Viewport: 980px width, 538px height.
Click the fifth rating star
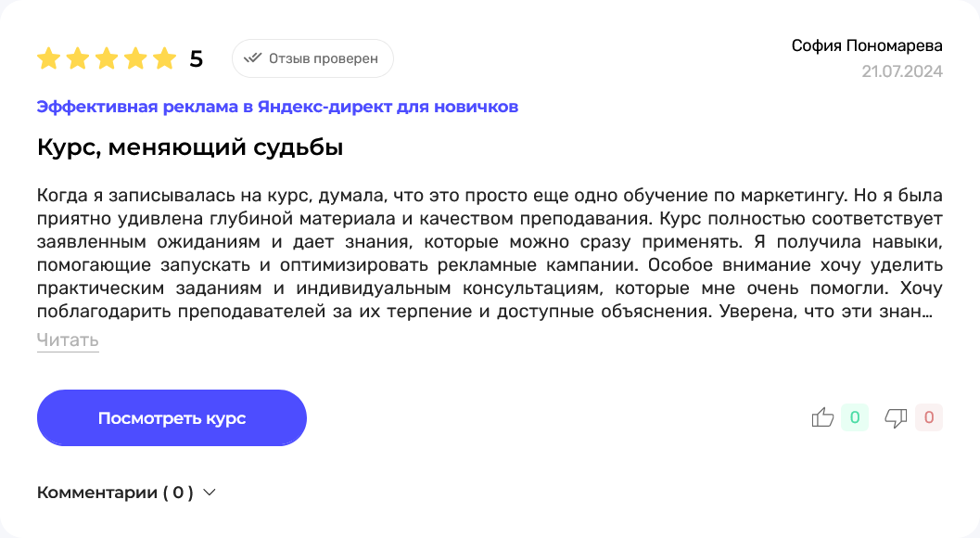click(164, 59)
